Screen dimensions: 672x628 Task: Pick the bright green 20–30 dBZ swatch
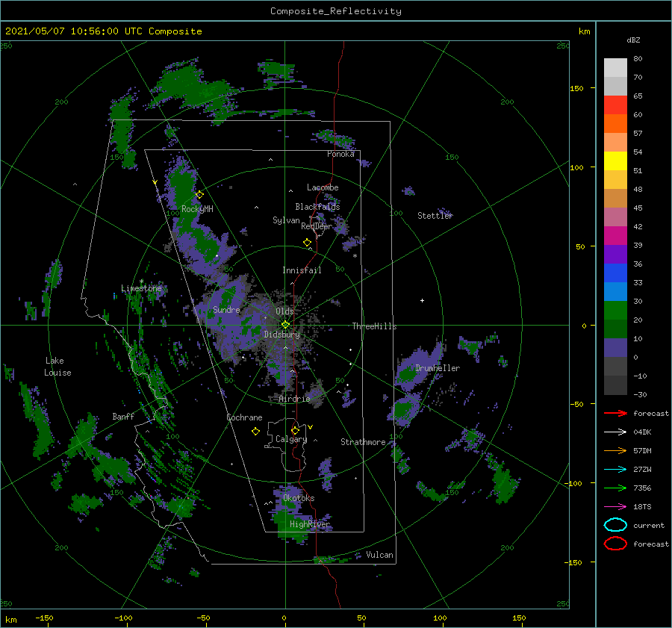click(615, 311)
